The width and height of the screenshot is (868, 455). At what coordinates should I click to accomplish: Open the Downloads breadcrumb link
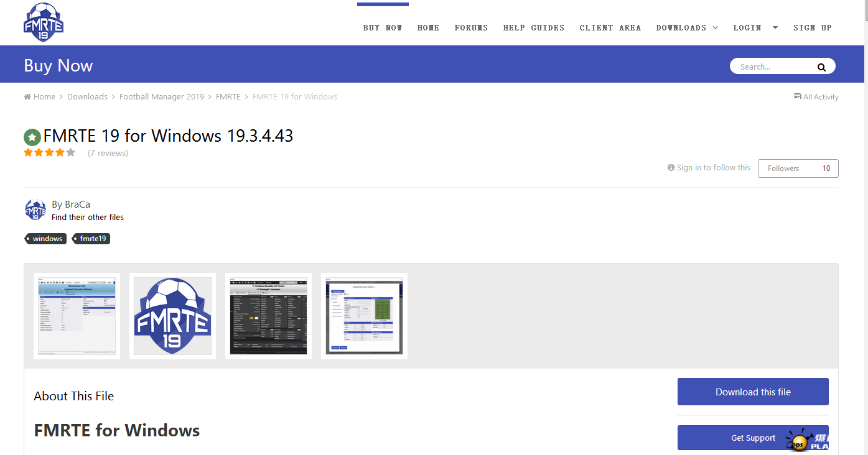point(87,96)
